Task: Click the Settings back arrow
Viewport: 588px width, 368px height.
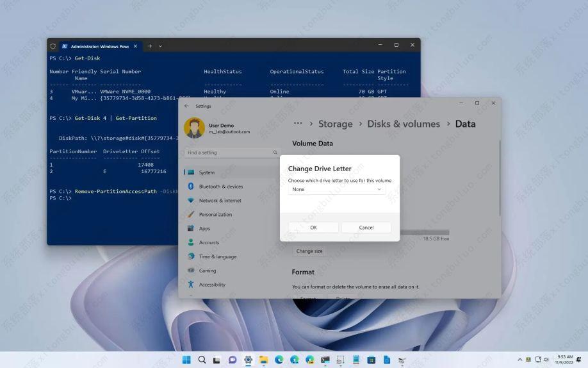Action: (x=186, y=106)
